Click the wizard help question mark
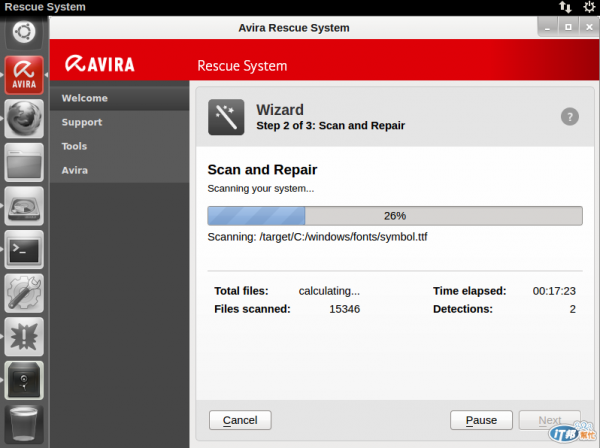Viewport: 600px width, 448px height. coord(569,117)
